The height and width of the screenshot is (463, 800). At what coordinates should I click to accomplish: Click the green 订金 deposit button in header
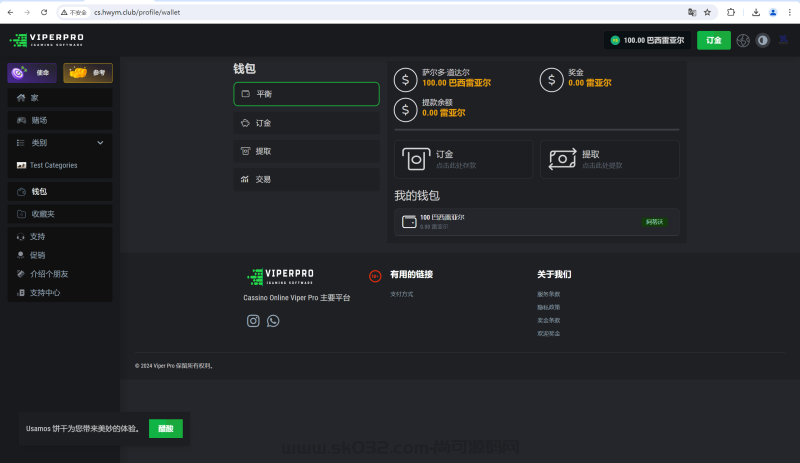click(713, 40)
